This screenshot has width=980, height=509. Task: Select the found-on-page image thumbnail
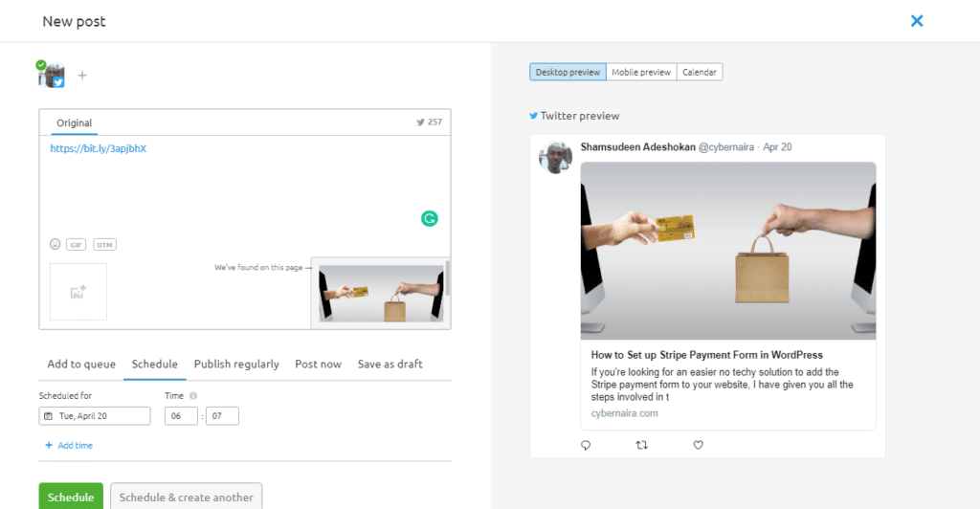pos(381,294)
